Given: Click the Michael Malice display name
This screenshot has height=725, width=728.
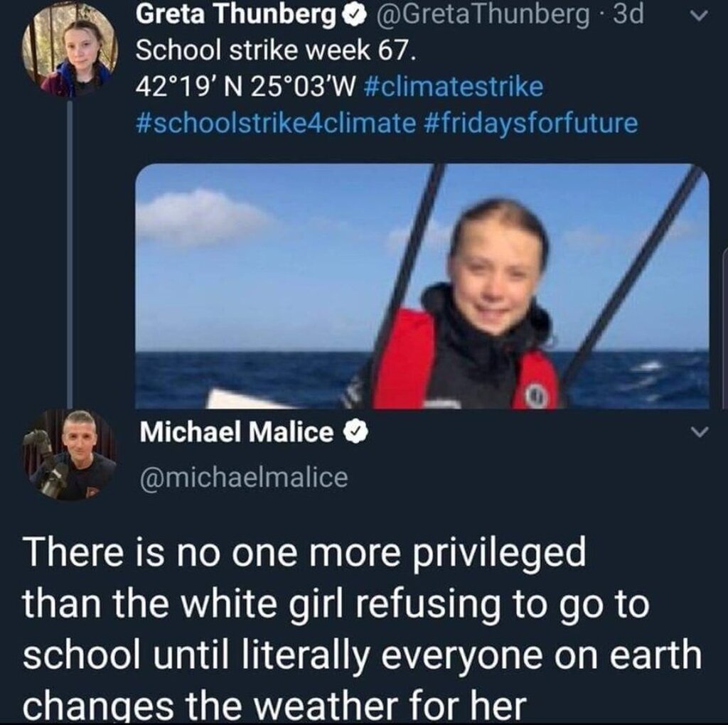Looking at the screenshot, I should [237, 431].
